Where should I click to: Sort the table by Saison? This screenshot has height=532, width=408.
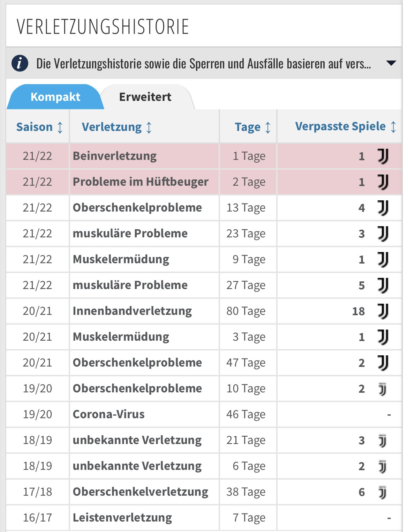tap(39, 127)
